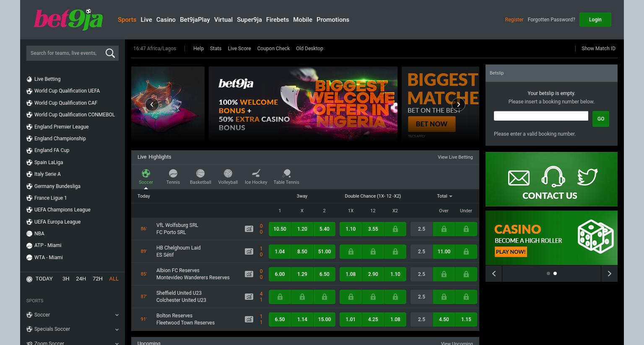Select the Basketball sport icon
Viewport: 644px width, 345px height.
[200, 173]
